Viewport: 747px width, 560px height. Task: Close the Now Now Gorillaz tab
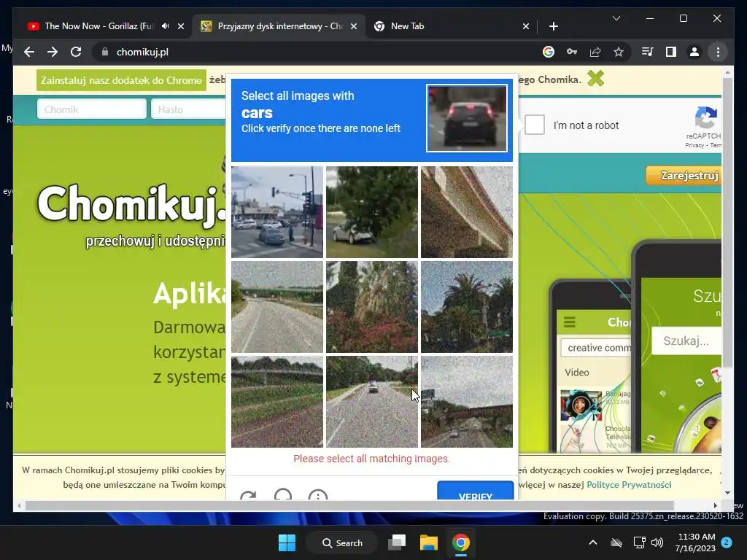tap(181, 26)
